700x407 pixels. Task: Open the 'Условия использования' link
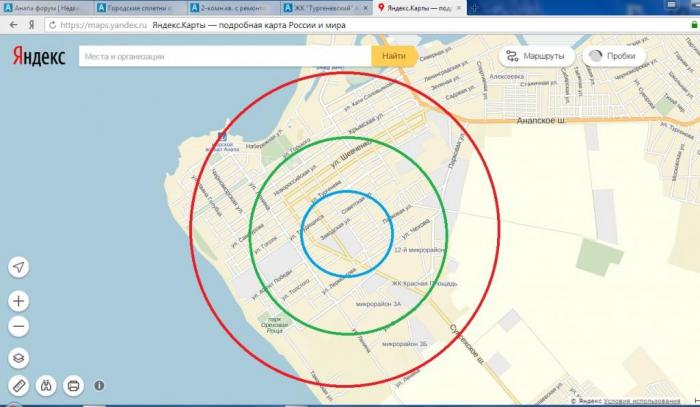642,401
